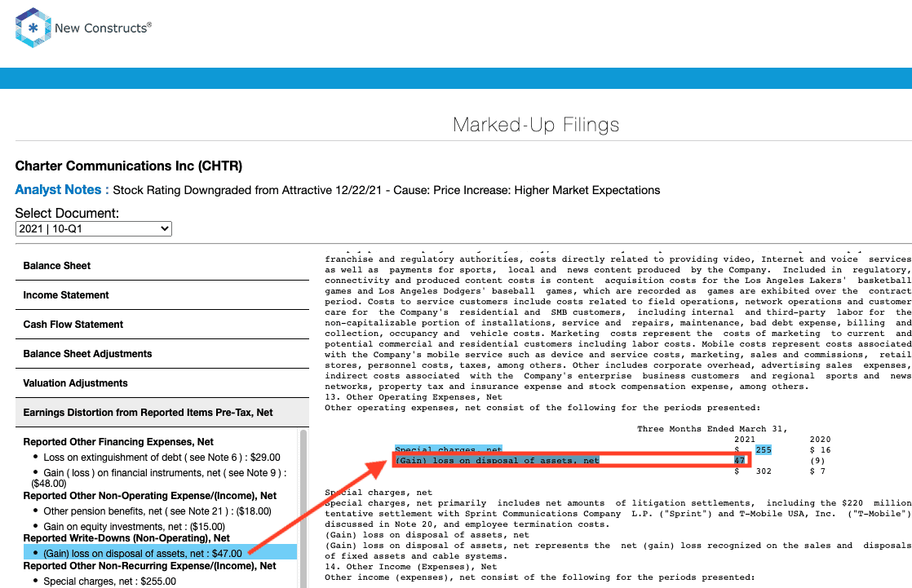The width and height of the screenshot is (912, 588).
Task: Click Reported Other Non-Operating Expense/(Income), Net heading
Action: 149,496
